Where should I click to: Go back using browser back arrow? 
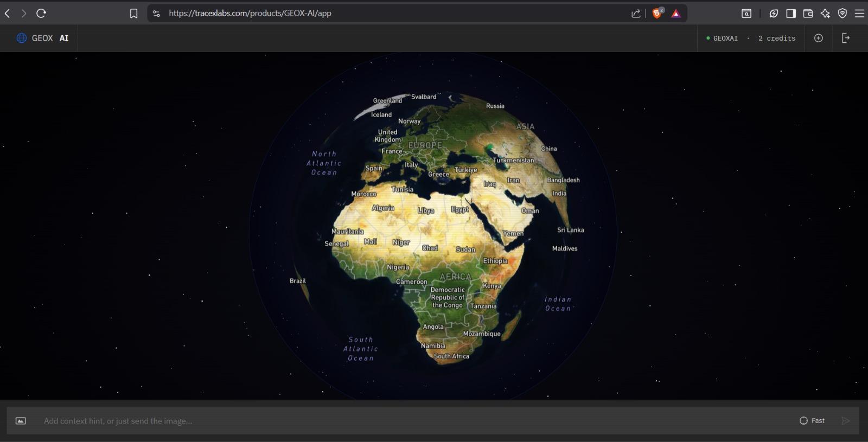click(8, 14)
